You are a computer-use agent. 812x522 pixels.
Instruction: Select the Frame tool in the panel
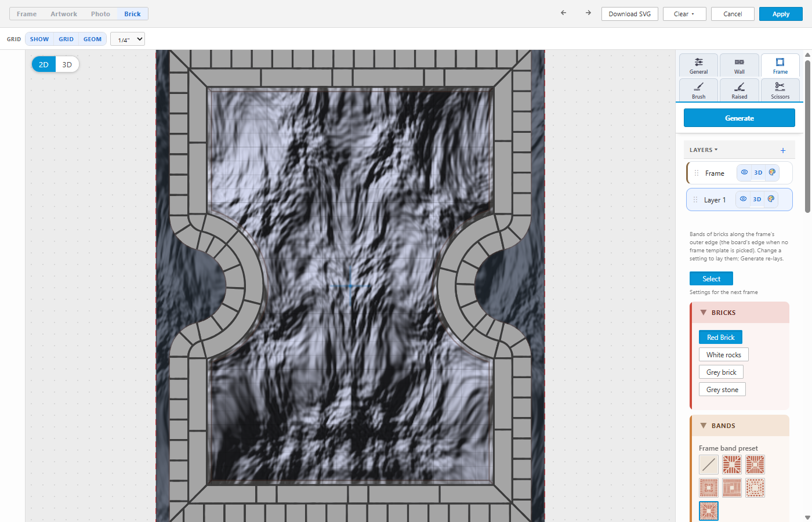coord(780,66)
